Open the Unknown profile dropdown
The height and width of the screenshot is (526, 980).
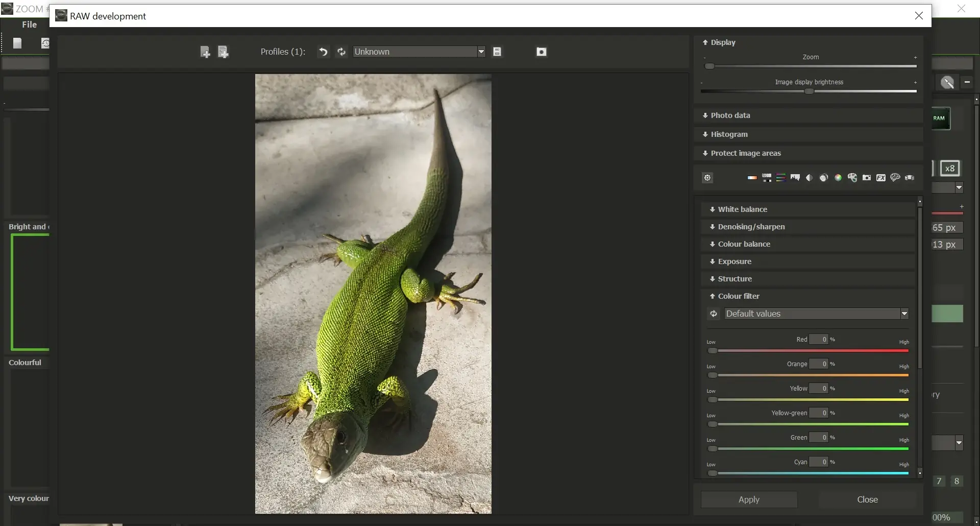point(481,52)
